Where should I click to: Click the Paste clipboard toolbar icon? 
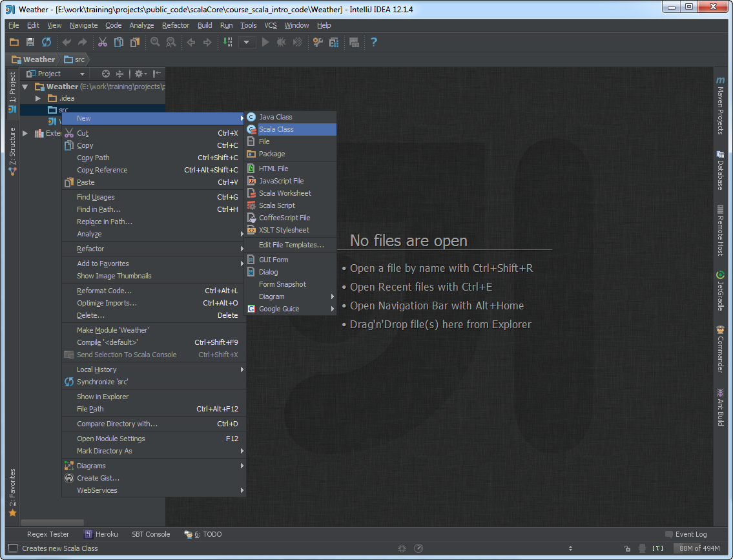click(x=134, y=42)
